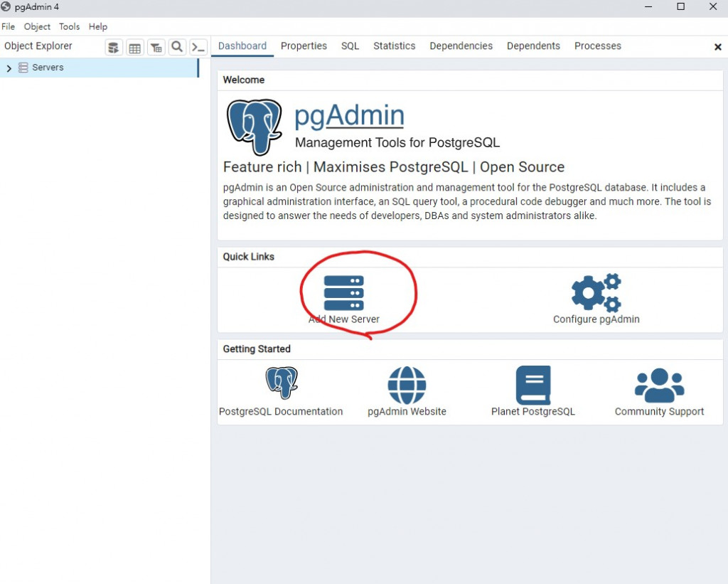Open the Help menu

click(98, 26)
